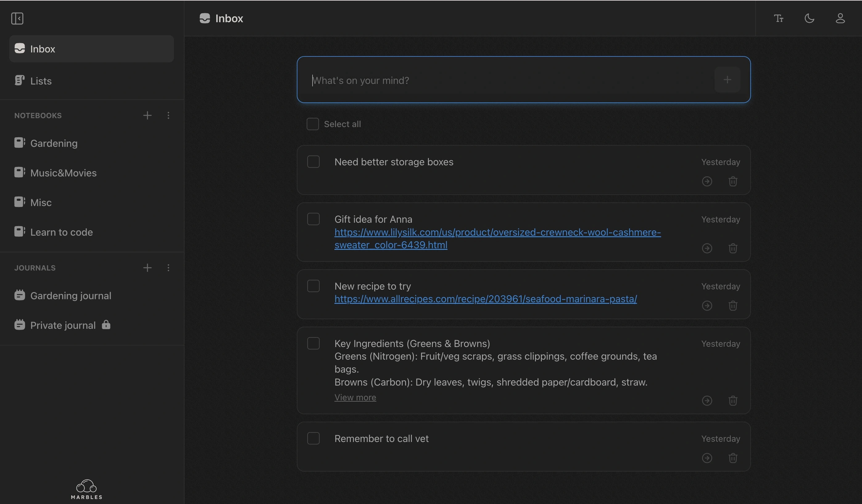Open the Music&Movies notebook
This screenshot has width=862, height=504.
coord(63,173)
